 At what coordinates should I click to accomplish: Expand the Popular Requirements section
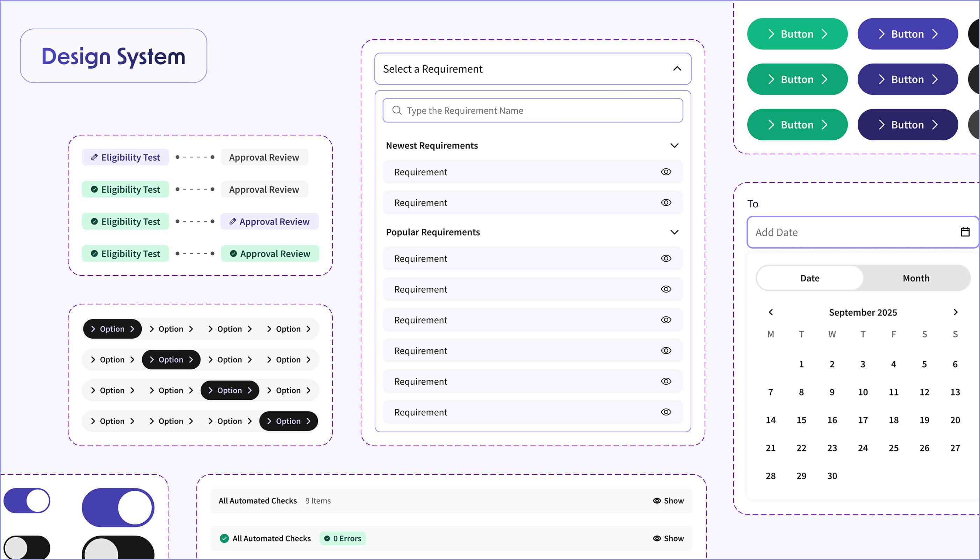[675, 232]
